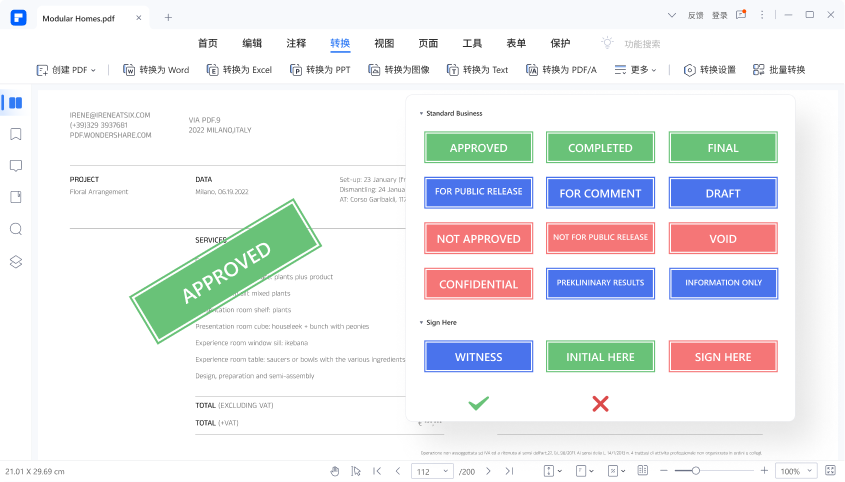This screenshot has width=845, height=482.
Task: Go to the last page
Action: pyautogui.click(x=509, y=471)
